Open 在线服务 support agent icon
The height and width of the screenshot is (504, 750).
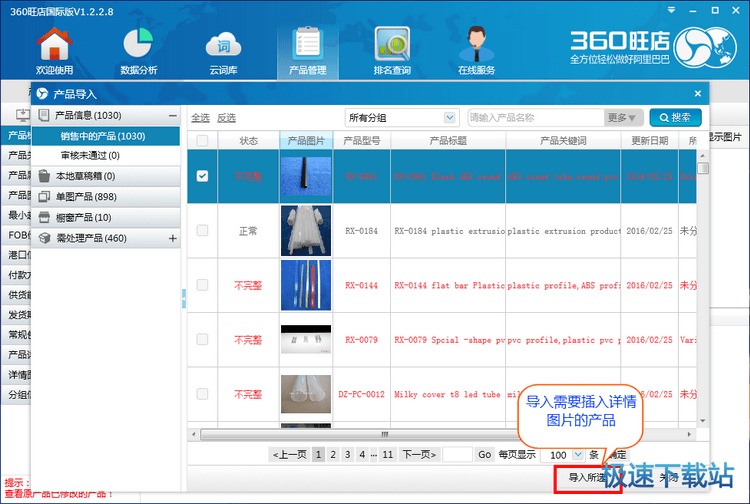coord(476,44)
